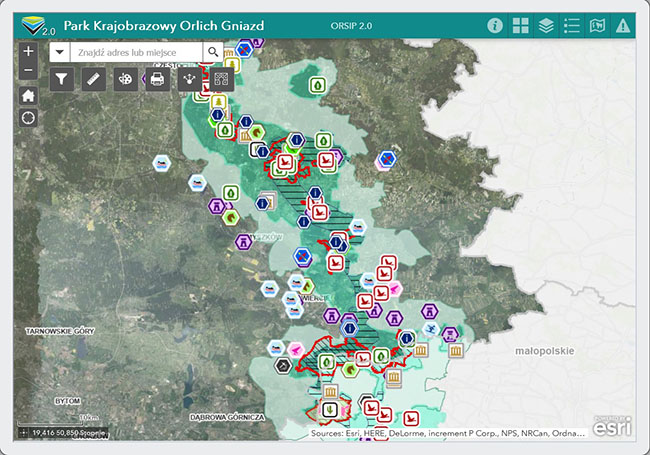Open the Share tool
This screenshot has width=650, height=455.
coord(190,79)
